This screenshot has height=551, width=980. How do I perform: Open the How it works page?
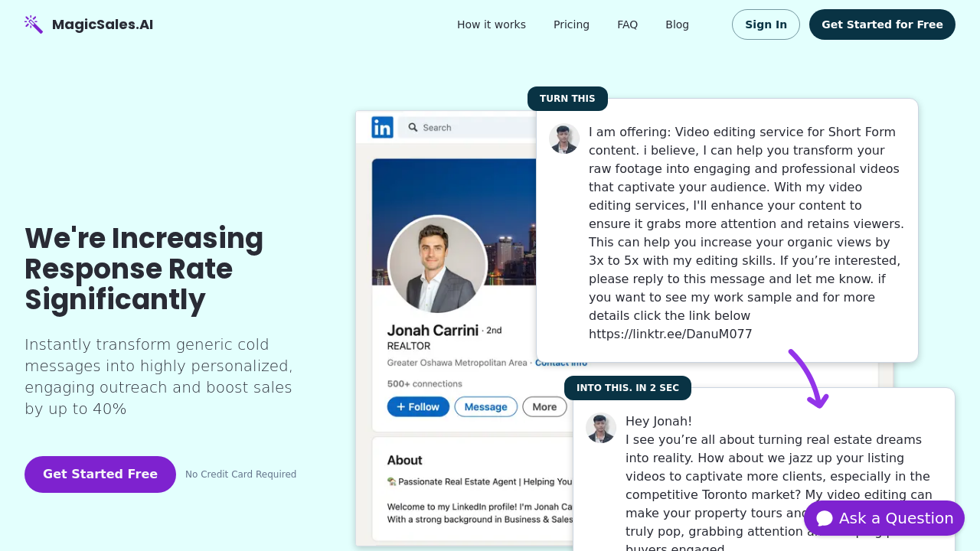coord(492,24)
